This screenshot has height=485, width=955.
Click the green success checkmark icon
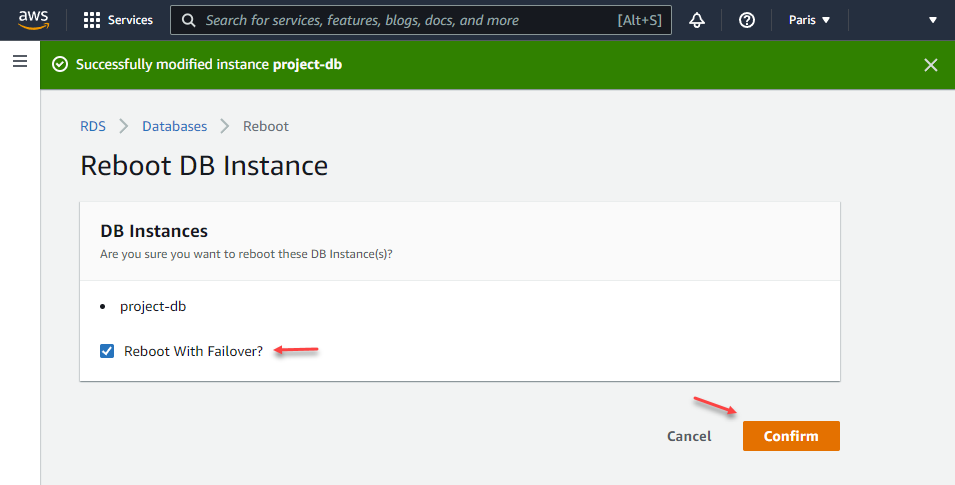click(x=59, y=65)
